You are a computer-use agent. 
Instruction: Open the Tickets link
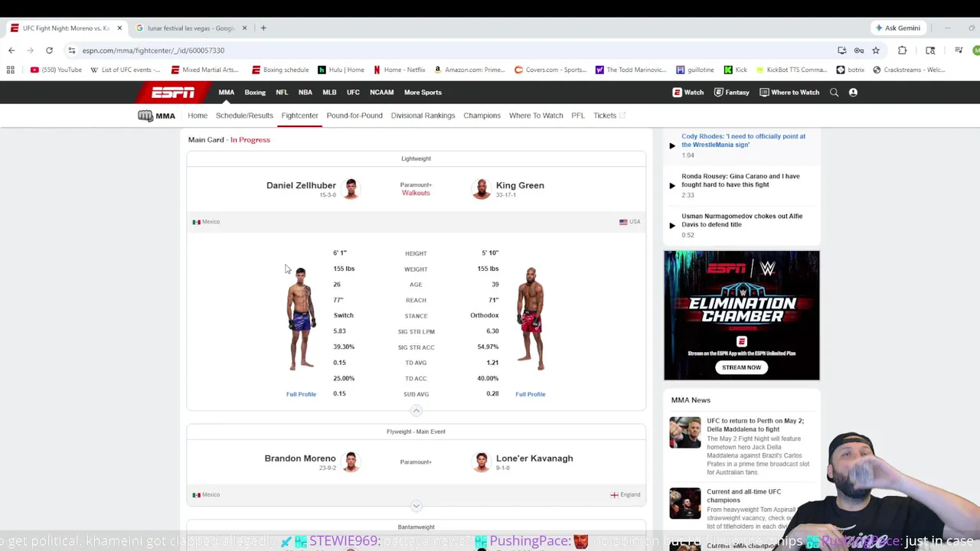(609, 116)
